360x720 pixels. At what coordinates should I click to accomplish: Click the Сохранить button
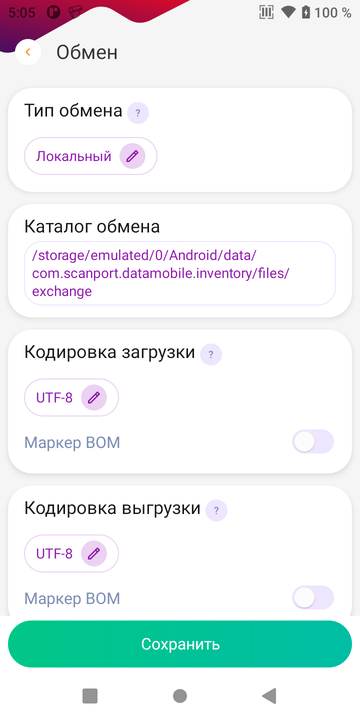[x=180, y=644]
